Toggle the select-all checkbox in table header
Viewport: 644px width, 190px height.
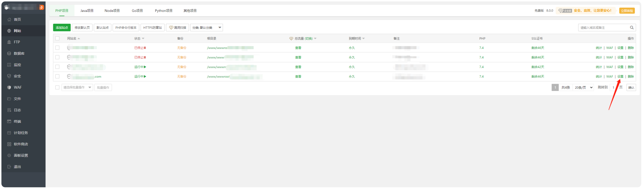tap(57, 39)
